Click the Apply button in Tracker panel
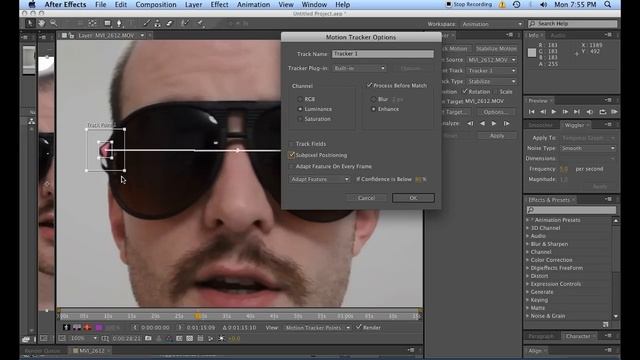The height and width of the screenshot is (360, 640). pyautogui.click(x=497, y=136)
